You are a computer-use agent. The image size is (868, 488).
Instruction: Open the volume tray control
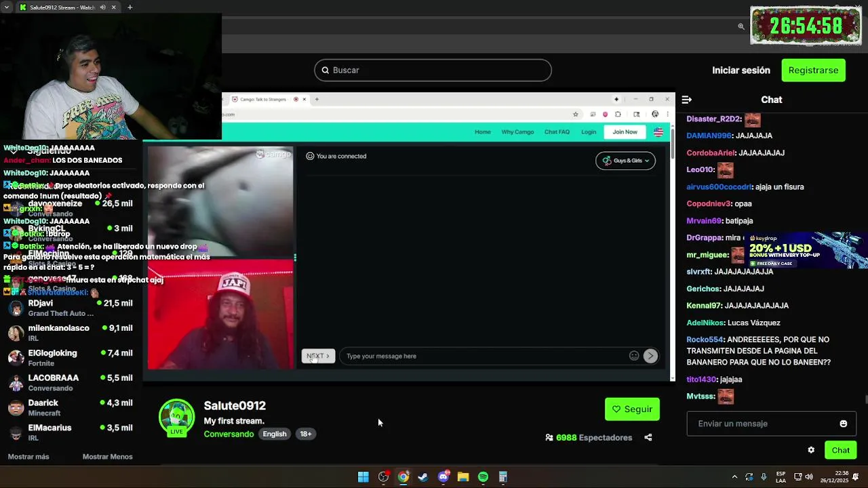[809, 477]
